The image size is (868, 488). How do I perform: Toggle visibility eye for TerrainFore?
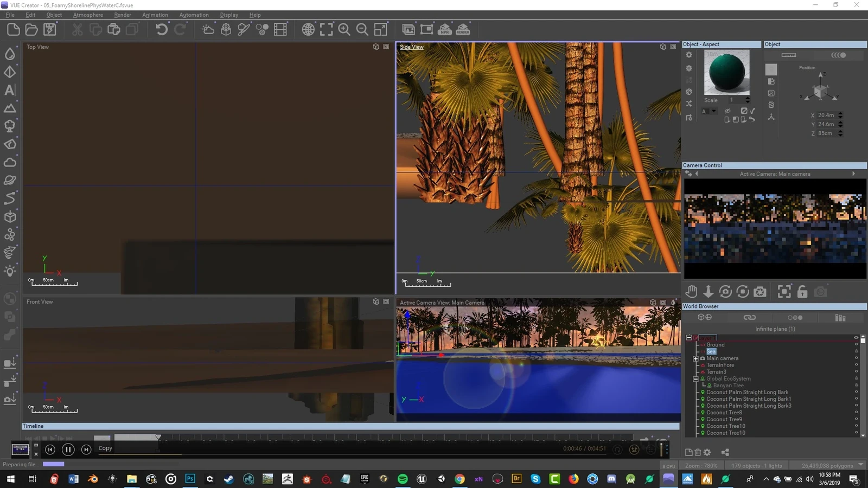(x=857, y=365)
